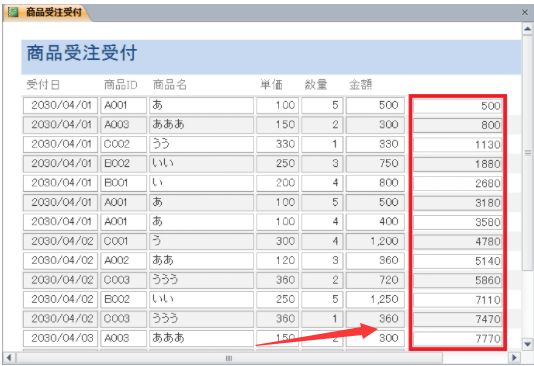Click 商品名 field in row totaling 5860
This screenshot has width=534, height=366.
tap(201, 280)
